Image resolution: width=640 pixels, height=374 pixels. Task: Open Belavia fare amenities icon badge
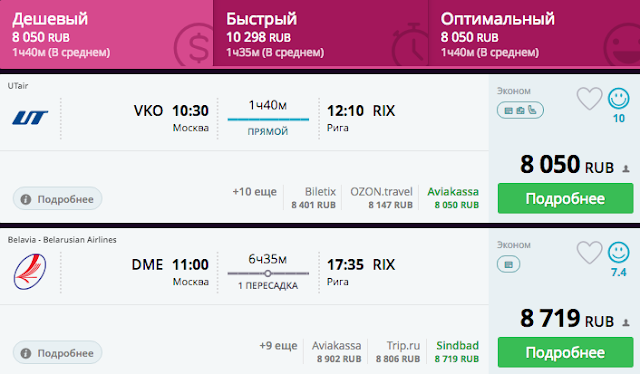[509, 264]
